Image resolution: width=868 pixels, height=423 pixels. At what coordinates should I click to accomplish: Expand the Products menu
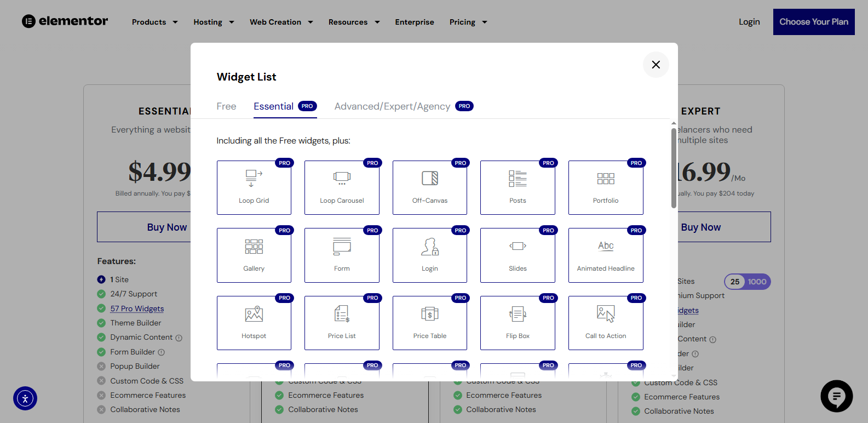tap(154, 22)
